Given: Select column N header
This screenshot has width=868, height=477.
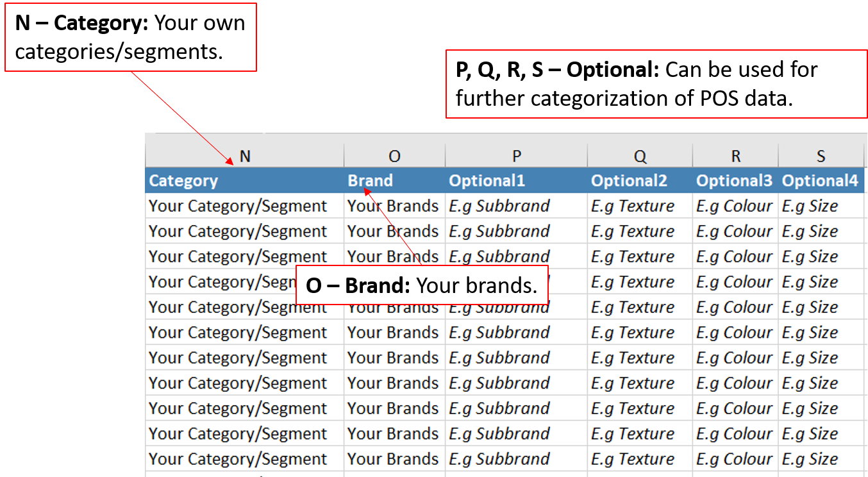Looking at the screenshot, I should 244,156.
